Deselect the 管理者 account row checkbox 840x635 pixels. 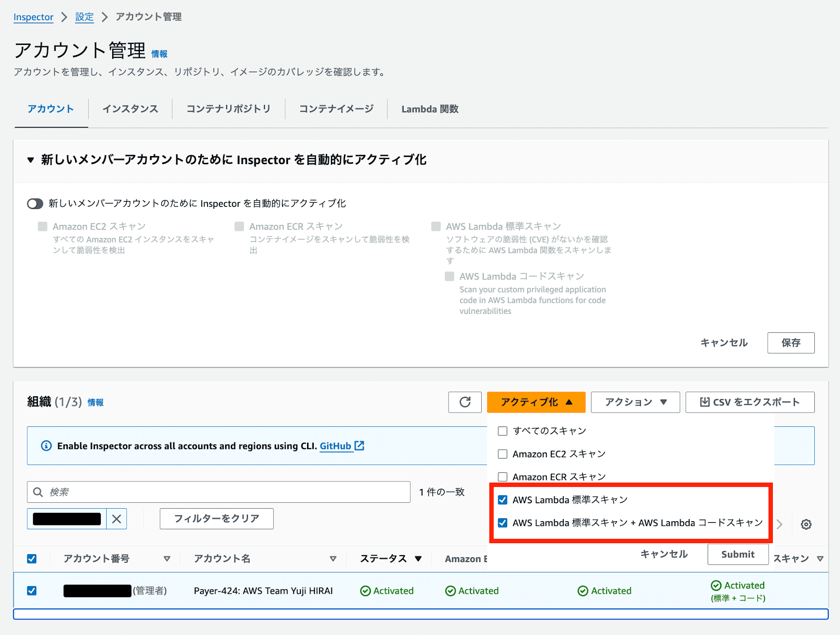[x=31, y=591]
